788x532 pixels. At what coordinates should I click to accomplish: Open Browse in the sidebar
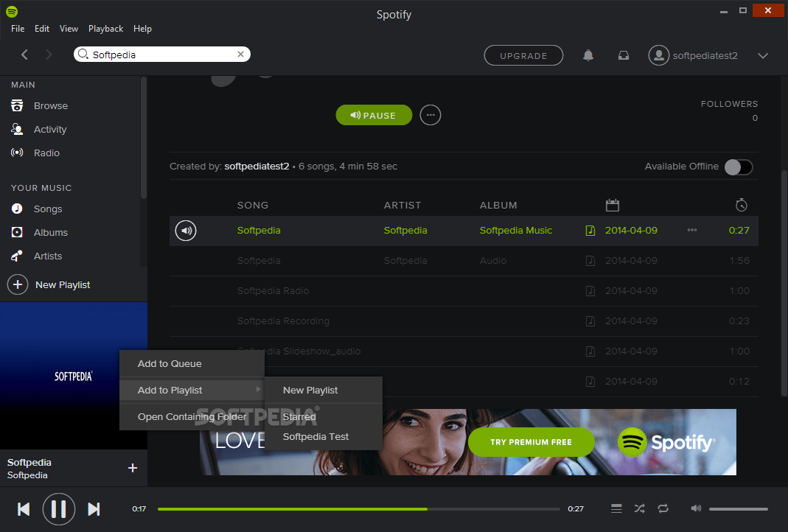coord(39,106)
